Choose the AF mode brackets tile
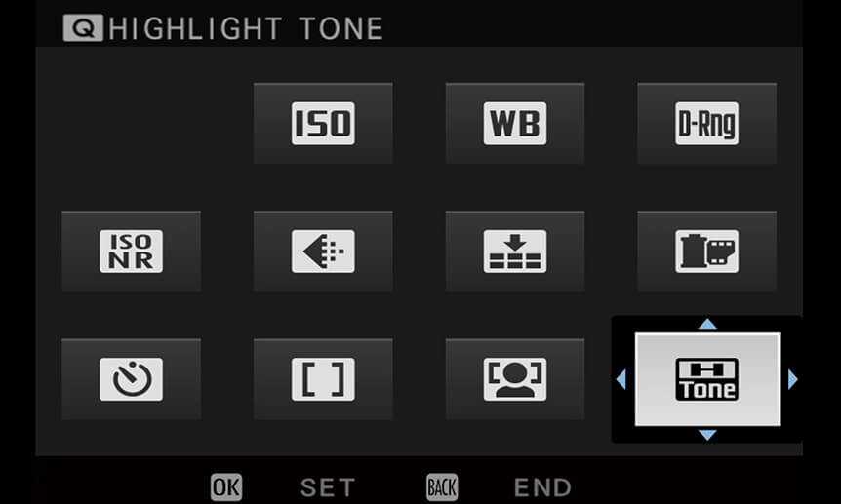Screen dimensions: 841x504 point(323,379)
